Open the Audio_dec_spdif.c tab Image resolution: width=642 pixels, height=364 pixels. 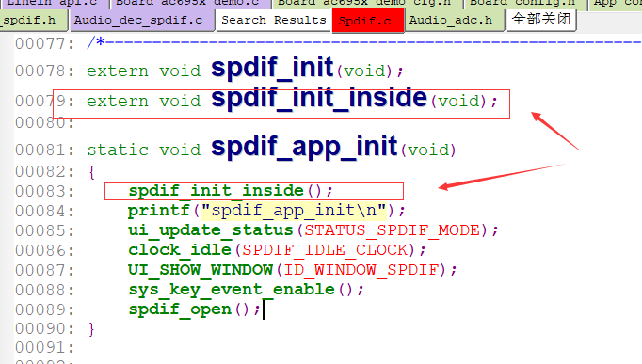[x=141, y=20]
